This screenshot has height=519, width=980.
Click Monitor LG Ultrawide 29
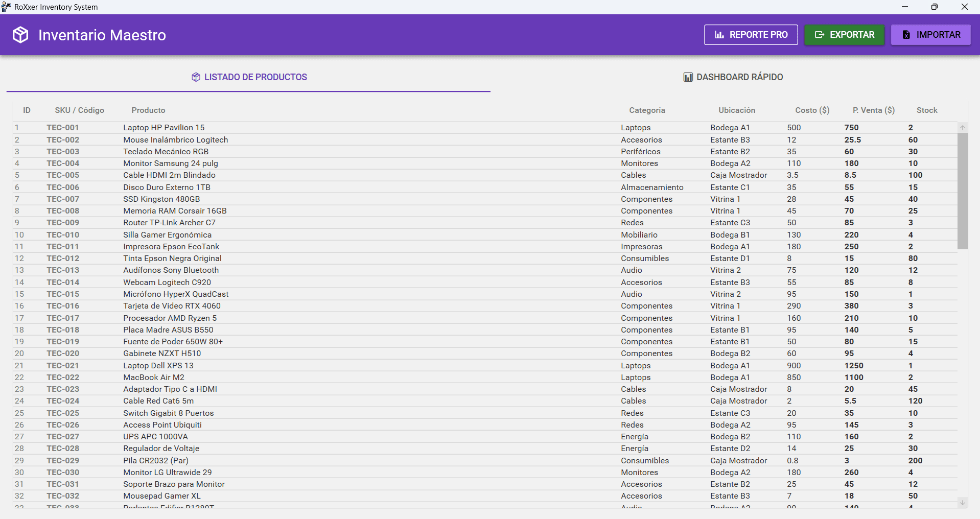point(167,473)
